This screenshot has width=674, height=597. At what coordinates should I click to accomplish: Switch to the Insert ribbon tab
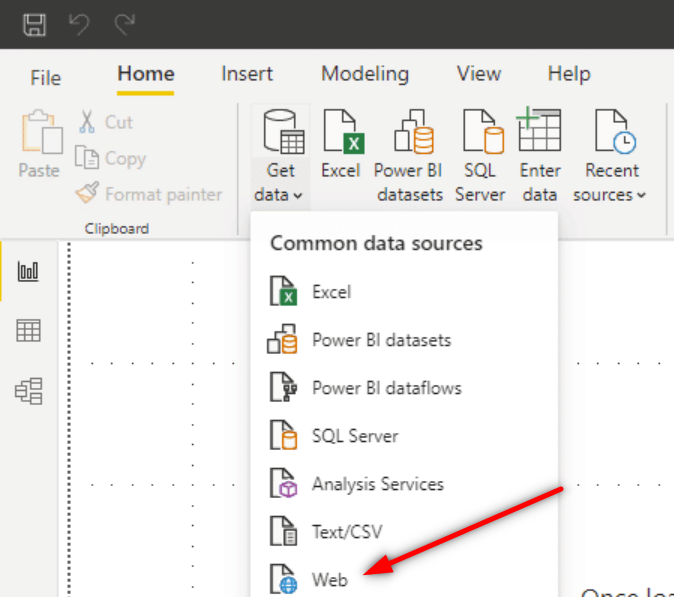pyautogui.click(x=247, y=74)
